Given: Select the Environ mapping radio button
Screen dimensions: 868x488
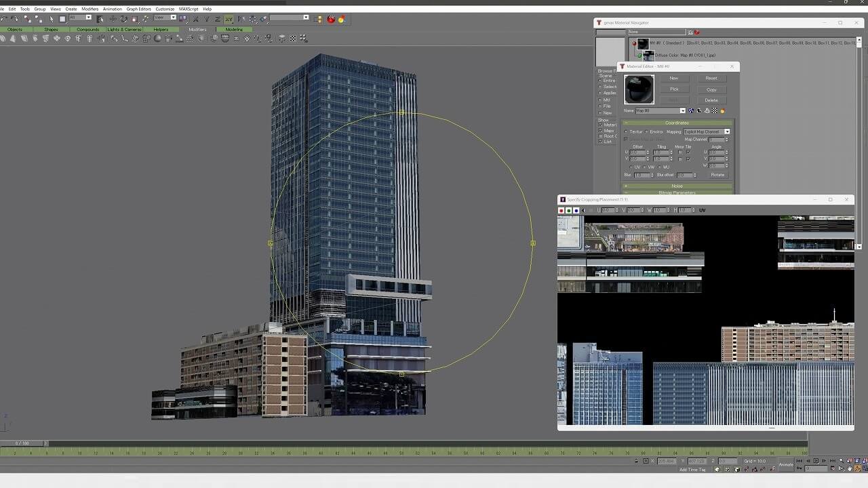Looking at the screenshot, I should click(x=646, y=132).
